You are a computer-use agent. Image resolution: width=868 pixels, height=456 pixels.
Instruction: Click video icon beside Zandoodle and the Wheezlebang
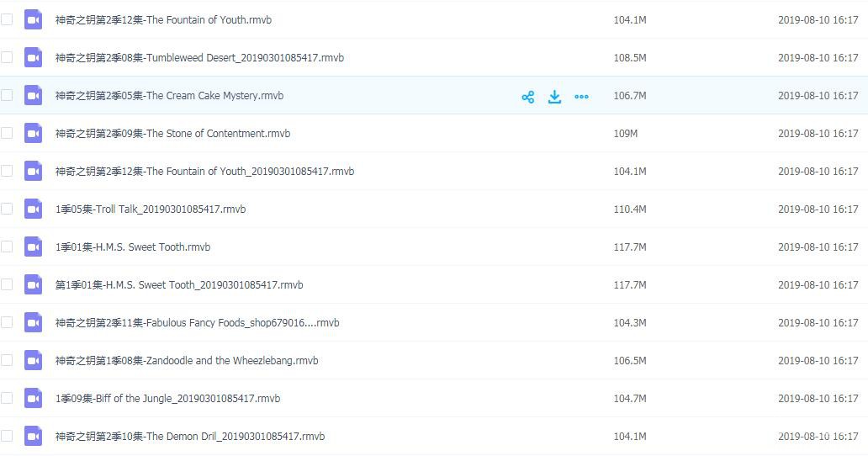pos(33,361)
